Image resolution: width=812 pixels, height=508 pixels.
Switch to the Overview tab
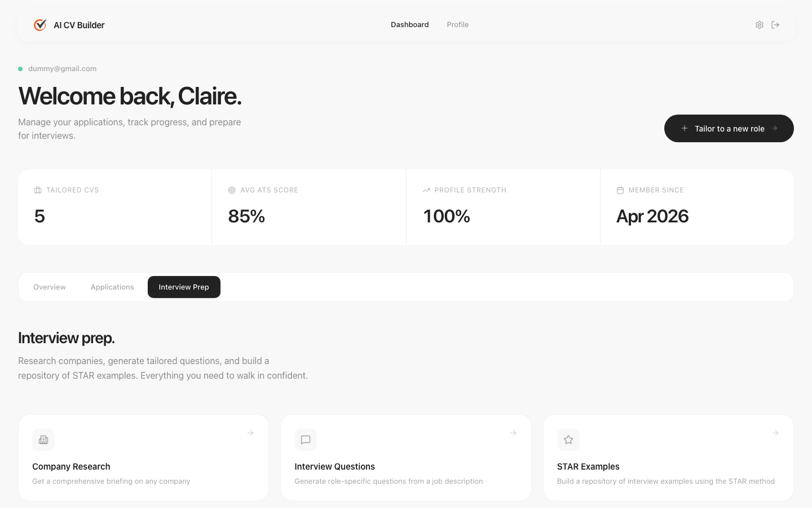tap(50, 287)
